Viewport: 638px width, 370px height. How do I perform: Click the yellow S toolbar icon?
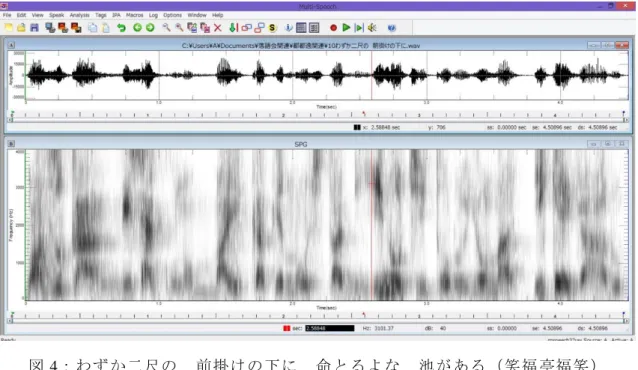273,28
